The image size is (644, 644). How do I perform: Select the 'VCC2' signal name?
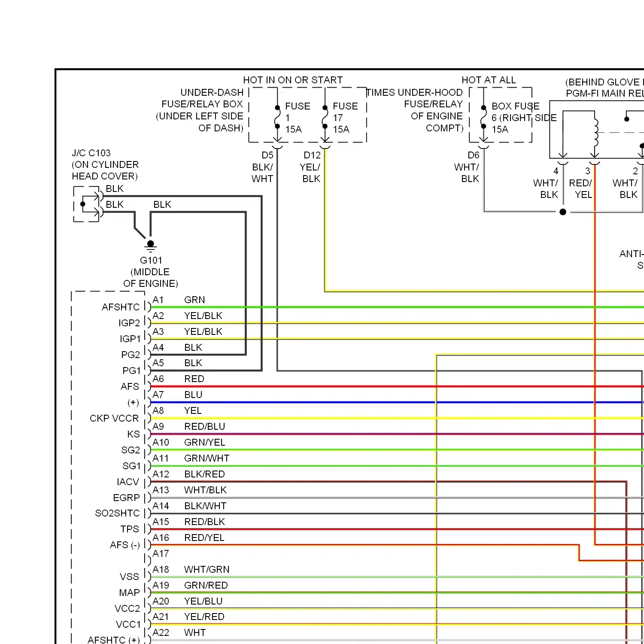pyautogui.click(x=128, y=608)
